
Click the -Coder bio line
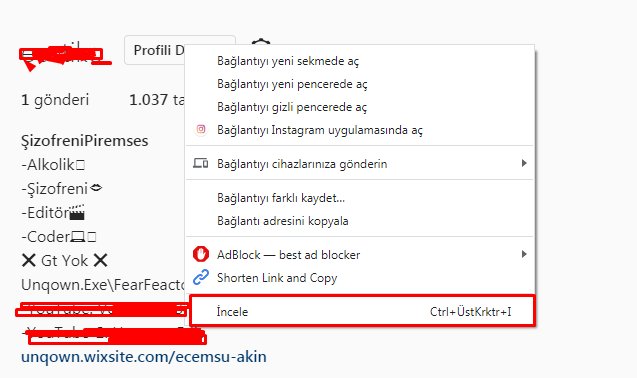point(58,237)
